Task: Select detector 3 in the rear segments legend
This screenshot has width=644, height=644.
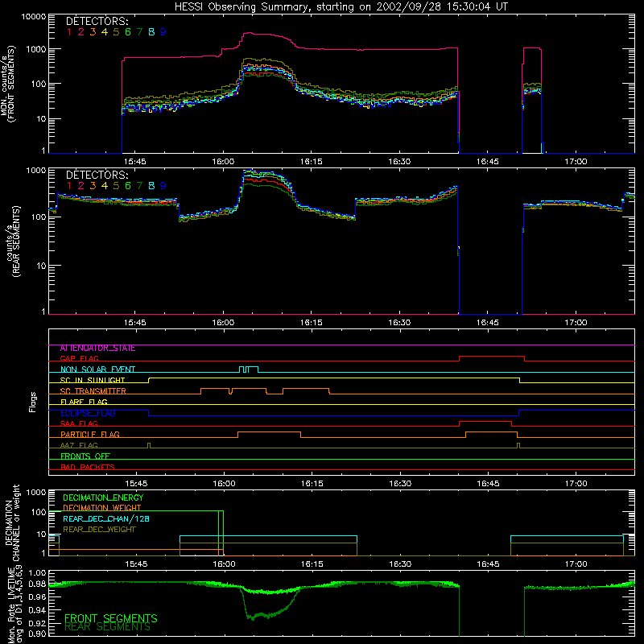Action: tap(93, 186)
